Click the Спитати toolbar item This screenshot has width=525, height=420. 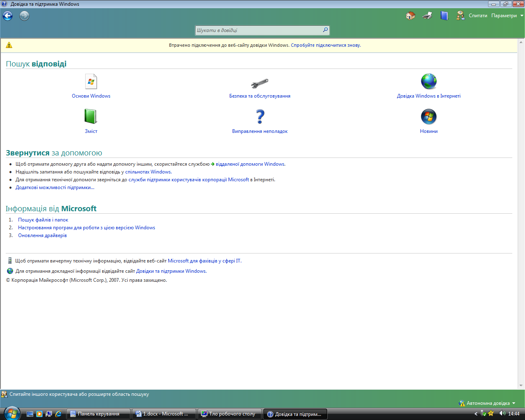tap(478, 16)
